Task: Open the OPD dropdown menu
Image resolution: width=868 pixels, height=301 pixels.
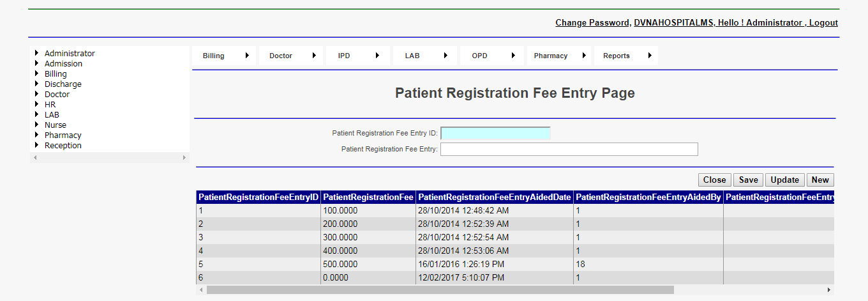Action: [492, 56]
